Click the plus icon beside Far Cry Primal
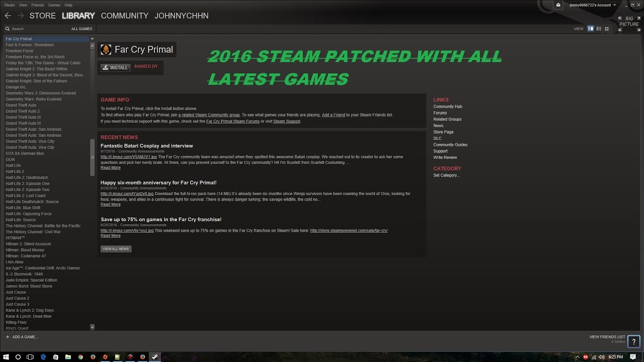 click(x=92, y=39)
